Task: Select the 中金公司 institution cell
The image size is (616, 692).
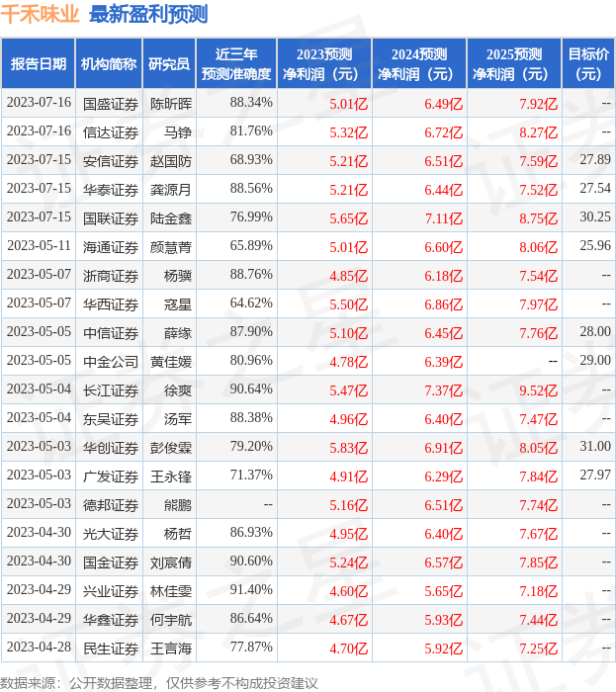Action: click(x=111, y=363)
